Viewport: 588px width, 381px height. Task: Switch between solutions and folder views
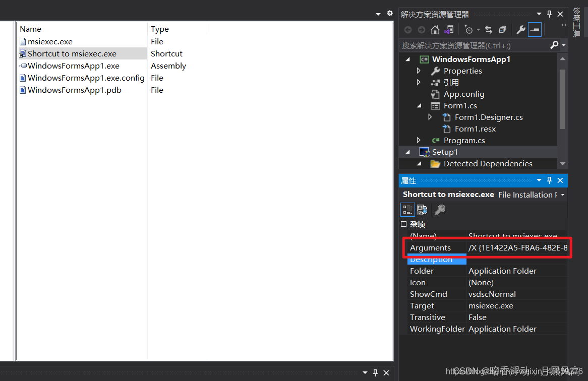(449, 30)
